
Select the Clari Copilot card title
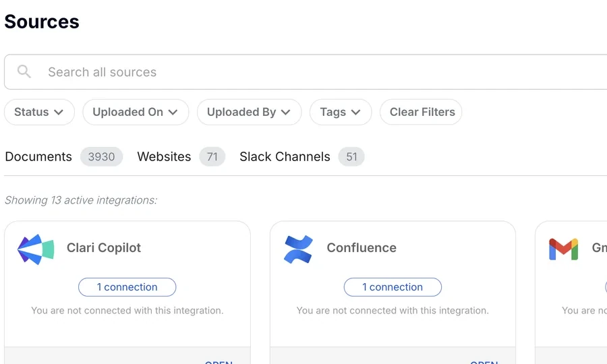coord(104,247)
